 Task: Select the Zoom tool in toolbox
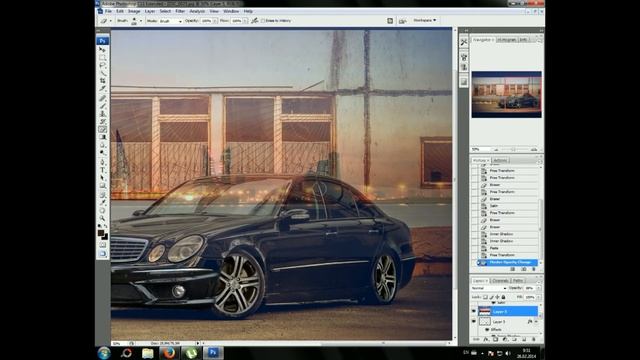(102, 218)
